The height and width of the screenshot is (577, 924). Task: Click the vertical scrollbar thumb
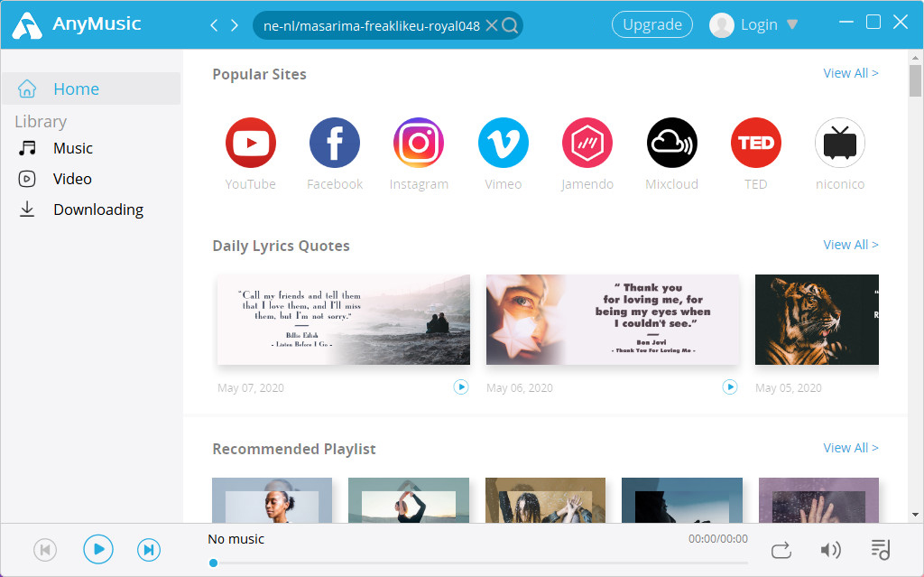[915, 81]
